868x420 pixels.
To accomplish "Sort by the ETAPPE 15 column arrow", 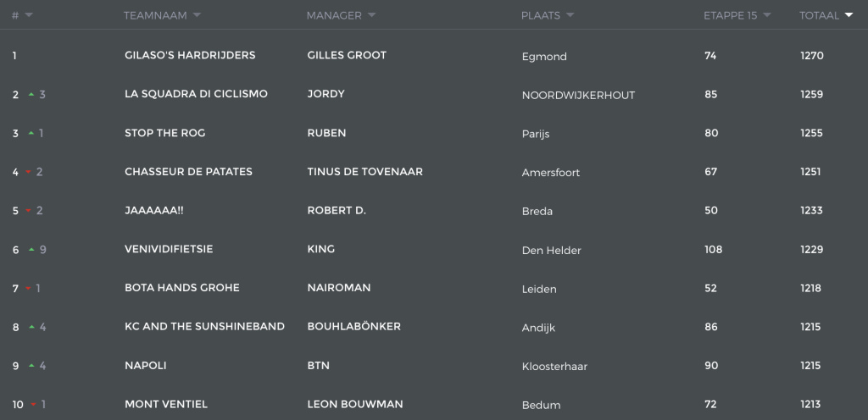I will [766, 15].
